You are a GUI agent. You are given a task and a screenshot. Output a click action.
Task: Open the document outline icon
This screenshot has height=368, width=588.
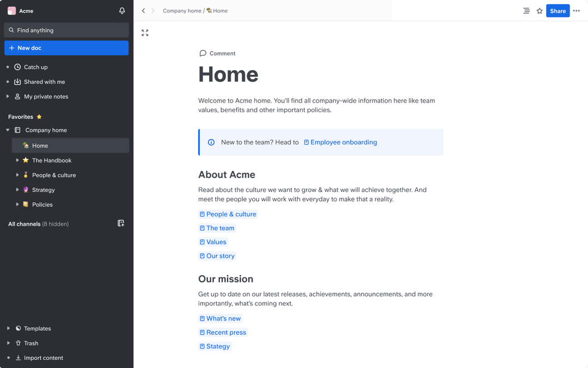pyautogui.click(x=526, y=10)
